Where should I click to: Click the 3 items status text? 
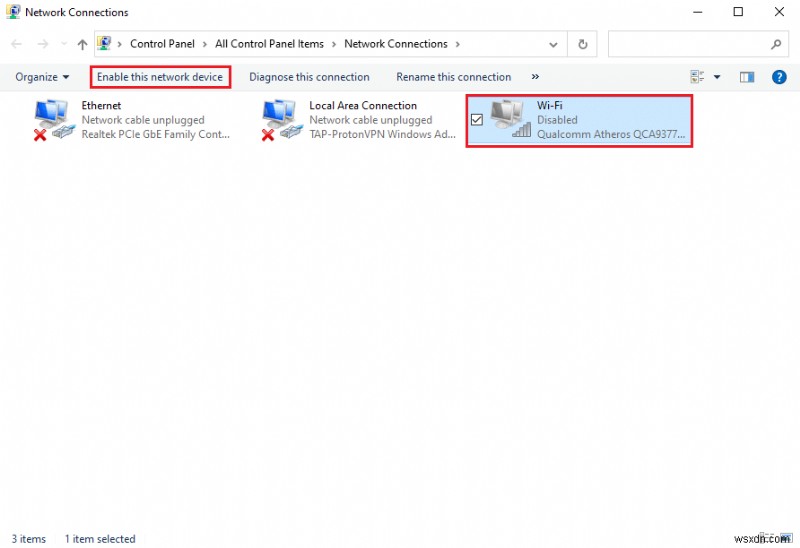(29, 539)
